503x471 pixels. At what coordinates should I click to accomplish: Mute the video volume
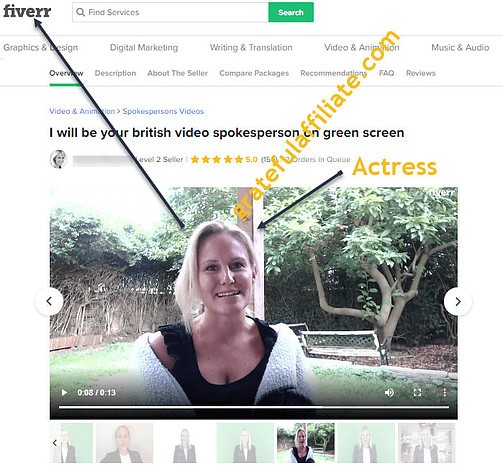(389, 393)
